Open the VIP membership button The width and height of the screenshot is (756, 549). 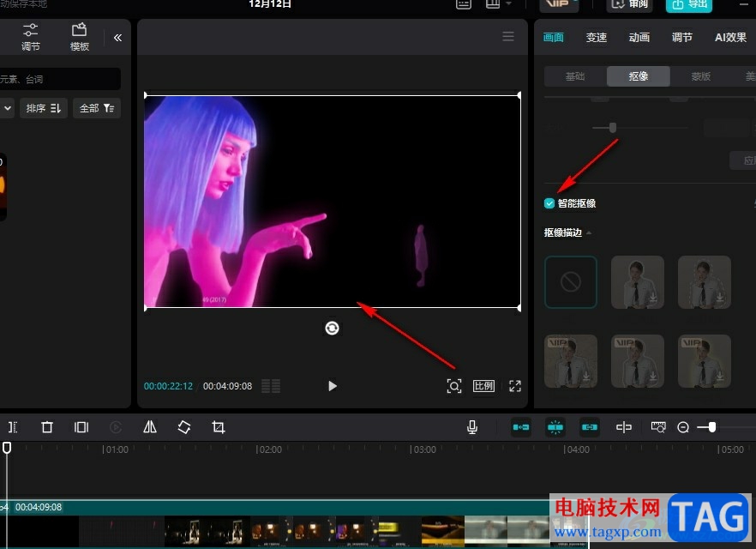tap(558, 3)
